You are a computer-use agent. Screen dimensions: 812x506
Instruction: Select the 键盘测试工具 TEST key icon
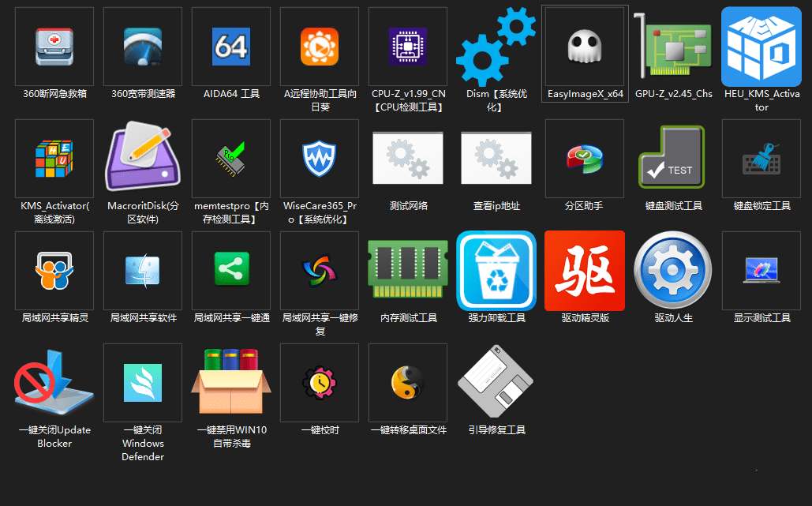click(x=672, y=157)
